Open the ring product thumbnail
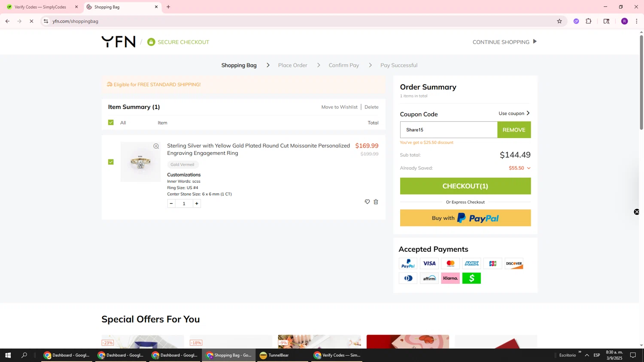644x362 pixels. tap(140, 162)
